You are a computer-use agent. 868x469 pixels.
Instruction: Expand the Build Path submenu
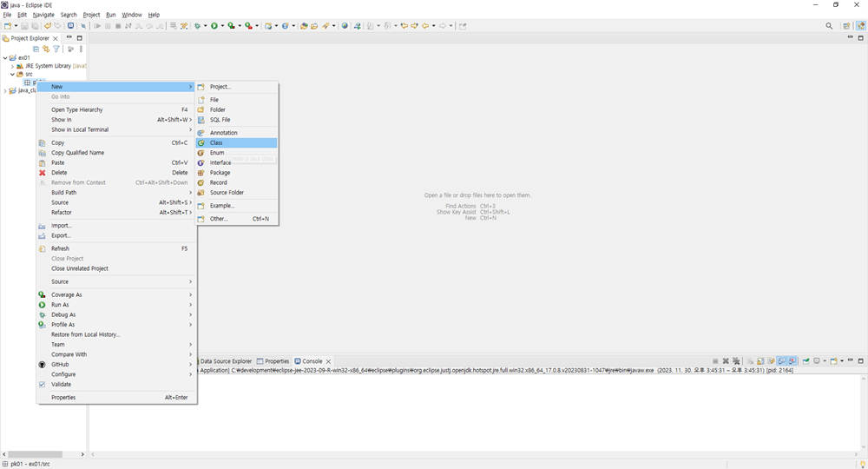click(117, 193)
